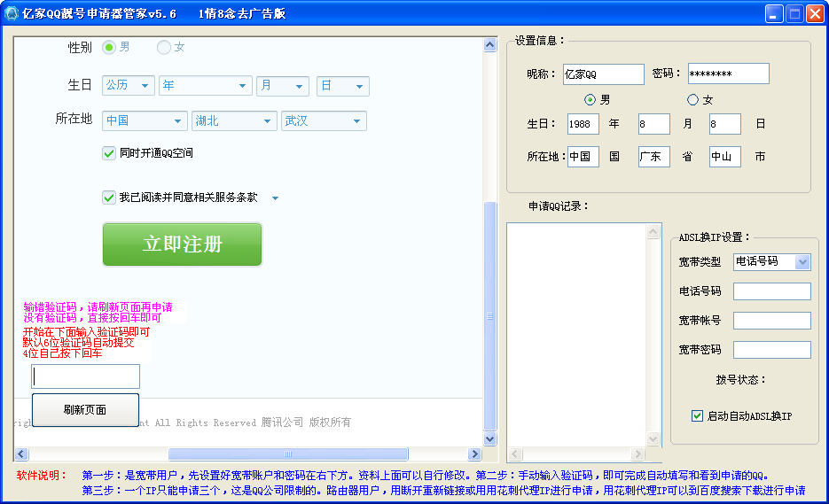The width and height of the screenshot is (829, 504).
Task: Click the 刷新页面 button
Action: point(86,409)
